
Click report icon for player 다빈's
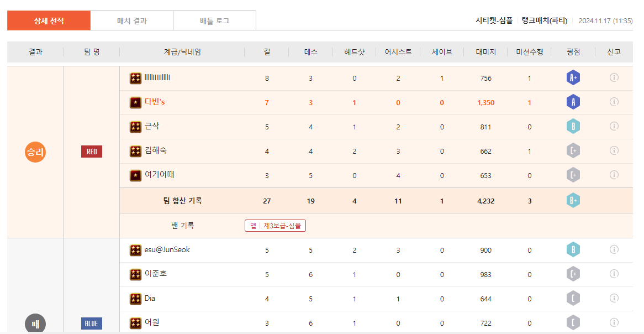pos(614,102)
